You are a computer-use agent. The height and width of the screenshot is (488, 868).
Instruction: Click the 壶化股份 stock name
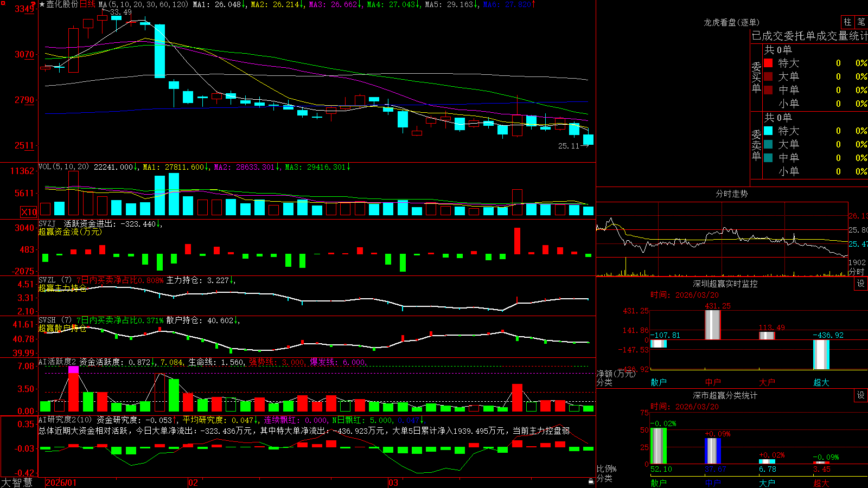62,4
